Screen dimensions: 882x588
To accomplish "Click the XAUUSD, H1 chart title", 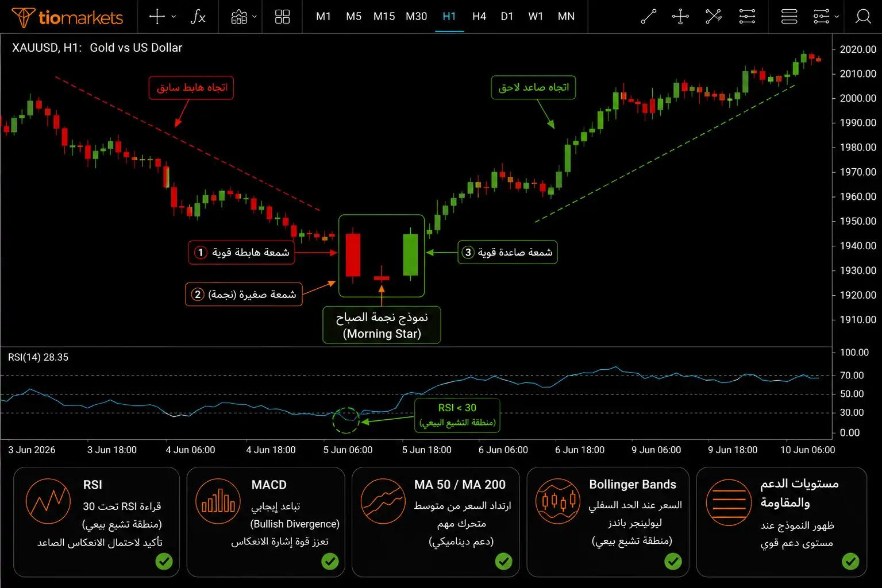I will pyautogui.click(x=97, y=48).
